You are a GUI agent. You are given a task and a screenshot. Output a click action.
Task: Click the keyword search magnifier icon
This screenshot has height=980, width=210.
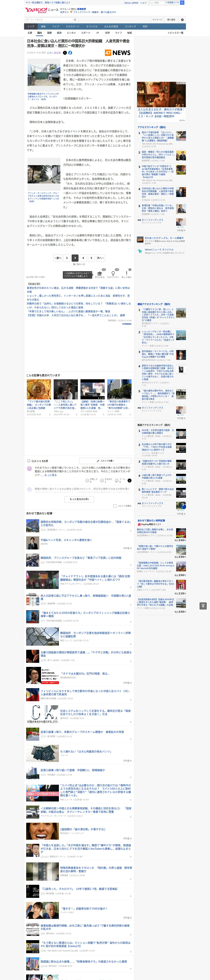(x=75, y=20)
